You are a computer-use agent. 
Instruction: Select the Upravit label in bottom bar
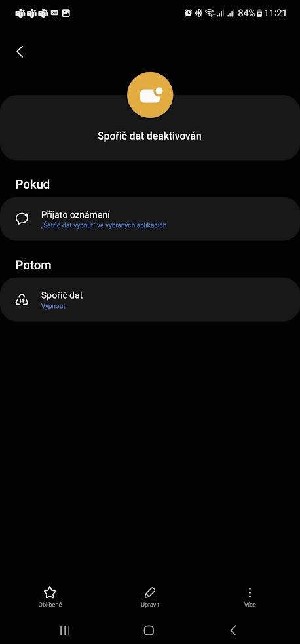point(150,605)
